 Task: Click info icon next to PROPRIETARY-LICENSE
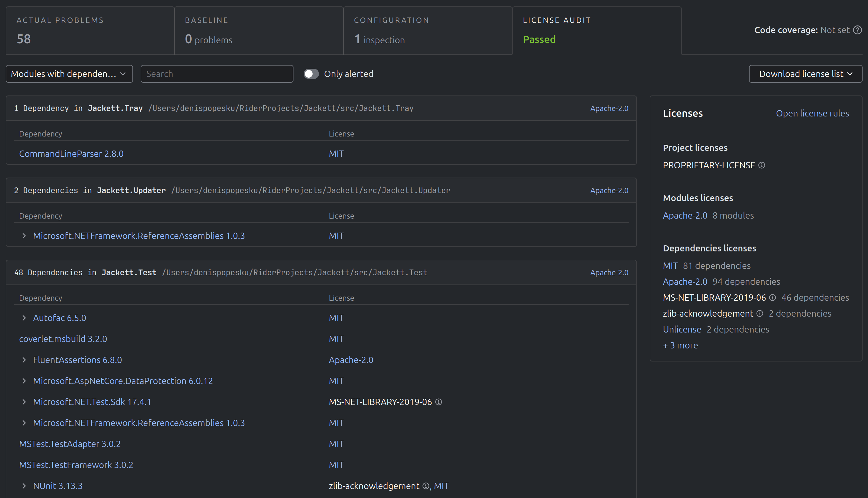[762, 165]
